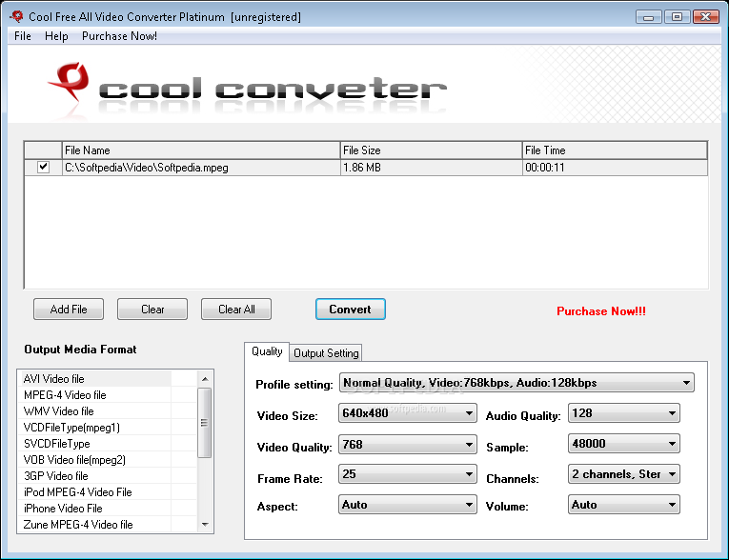Select the C:\Softpedia\Video\Softpedia.mpeg row
Viewport: 729px width, 560px height.
[x=366, y=168]
